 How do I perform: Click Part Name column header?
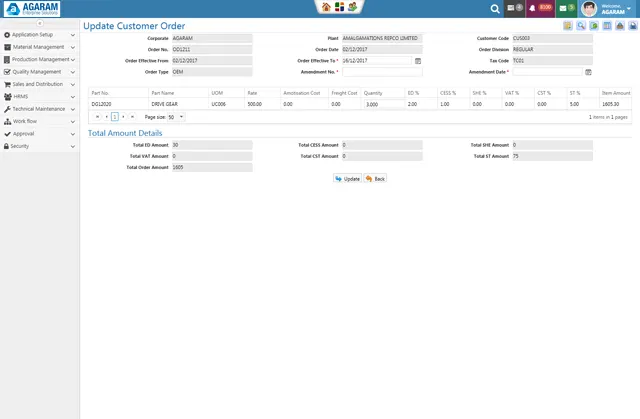coord(178,93)
